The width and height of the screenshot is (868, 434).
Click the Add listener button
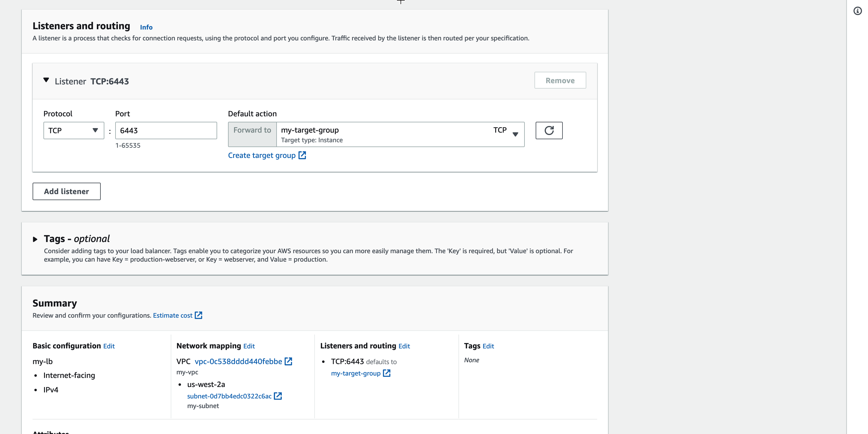(66, 191)
